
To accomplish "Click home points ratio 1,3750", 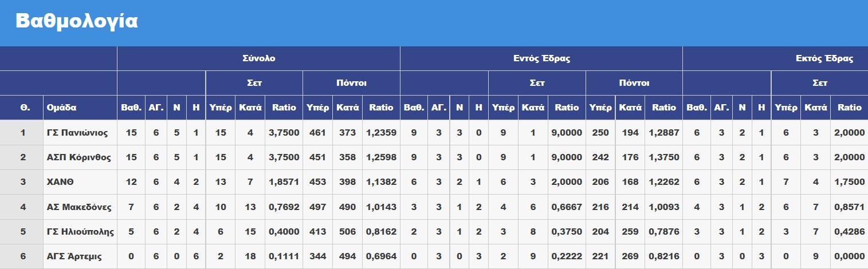I will click(x=665, y=157).
